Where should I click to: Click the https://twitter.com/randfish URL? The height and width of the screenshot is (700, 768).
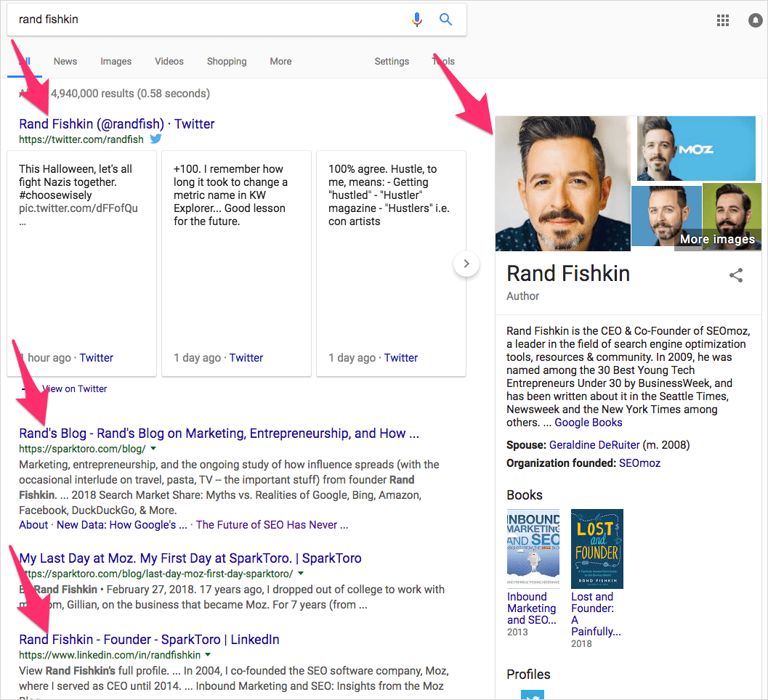[81, 139]
